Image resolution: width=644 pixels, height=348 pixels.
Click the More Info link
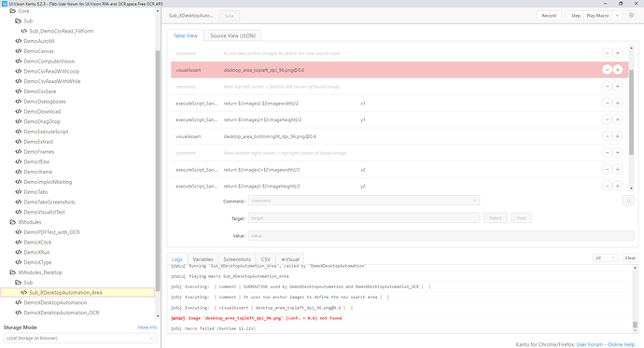click(147, 327)
